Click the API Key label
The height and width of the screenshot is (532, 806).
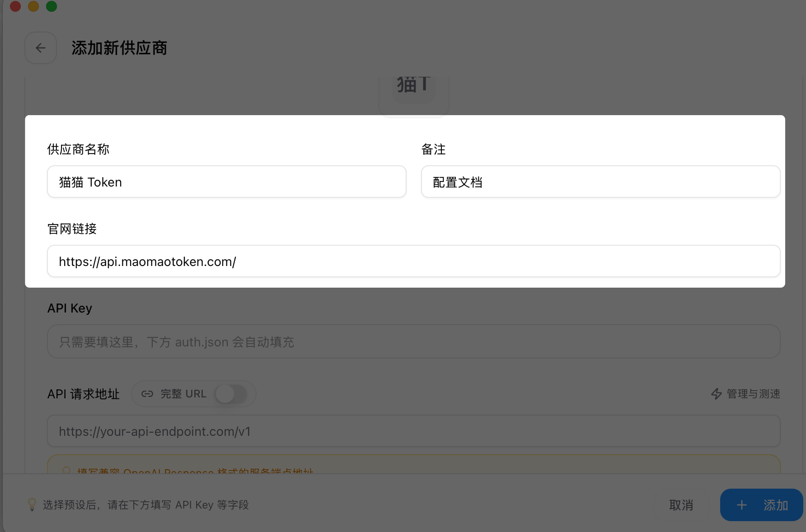pos(70,308)
